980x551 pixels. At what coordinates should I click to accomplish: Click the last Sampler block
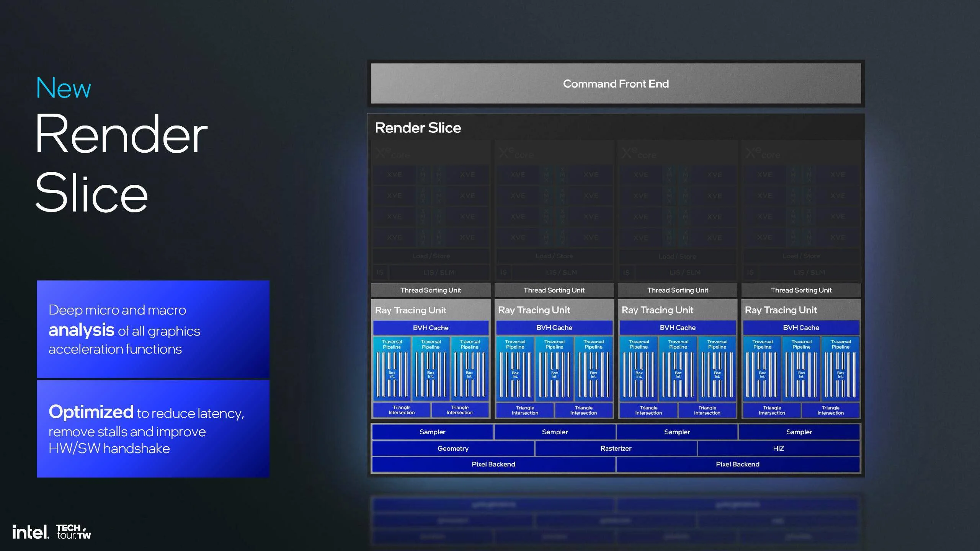(x=799, y=432)
